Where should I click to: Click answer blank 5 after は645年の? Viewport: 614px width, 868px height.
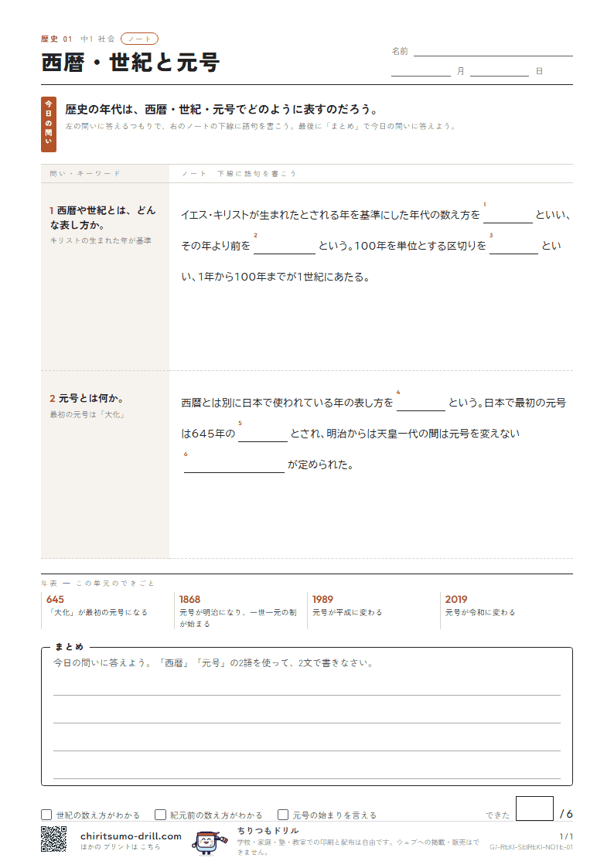262,434
